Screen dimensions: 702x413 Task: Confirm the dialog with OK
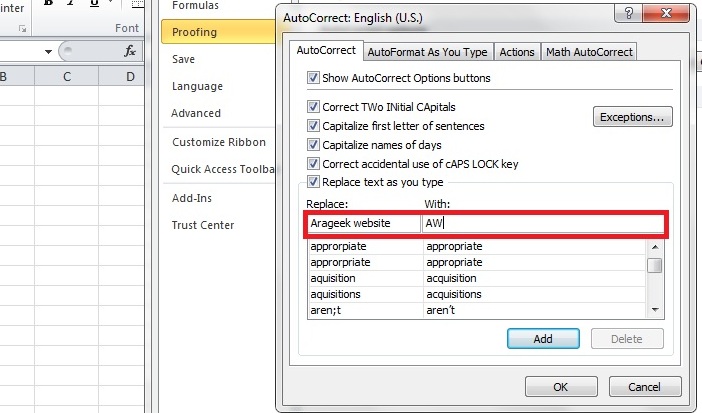tap(561, 387)
